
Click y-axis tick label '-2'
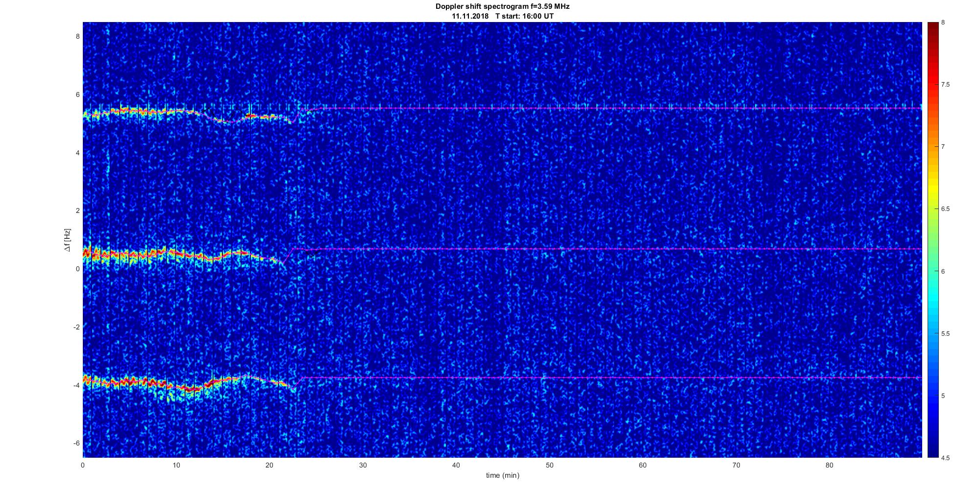pos(76,327)
